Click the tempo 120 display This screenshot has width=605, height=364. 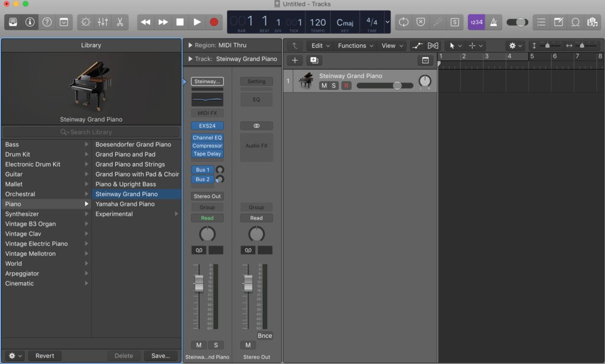(318, 23)
